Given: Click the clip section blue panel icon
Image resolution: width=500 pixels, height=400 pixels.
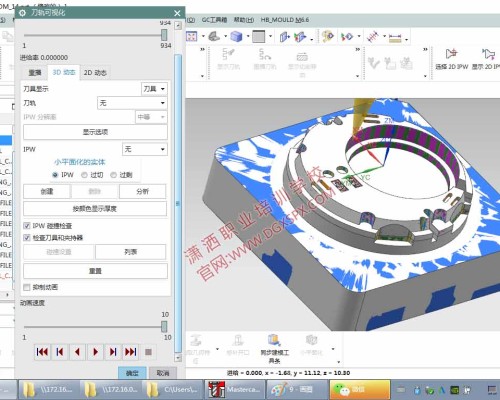Looking at the screenshot, I should point(284,36).
